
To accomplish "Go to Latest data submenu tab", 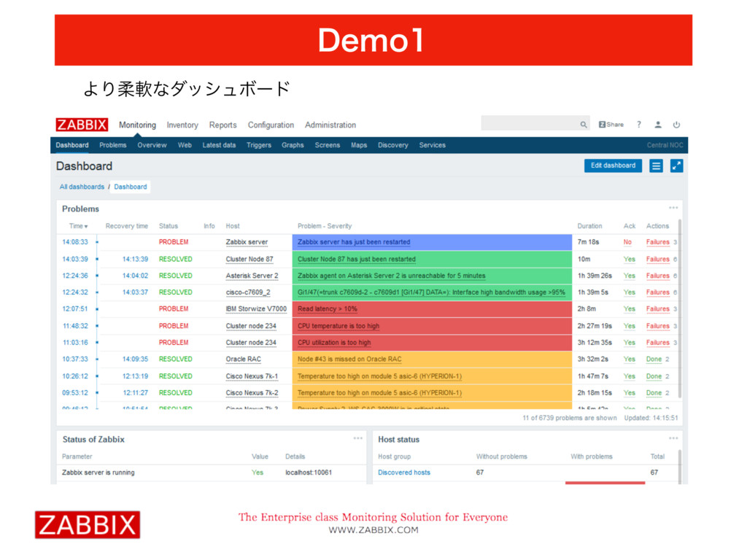I will tap(219, 145).
